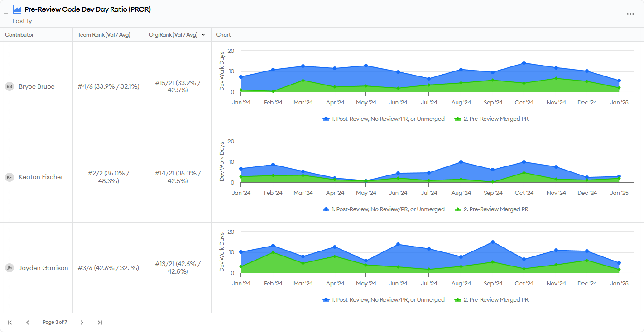Viewport: 644px width, 332px height.
Task: Click the area chart icon beside title
Action: tap(17, 9)
